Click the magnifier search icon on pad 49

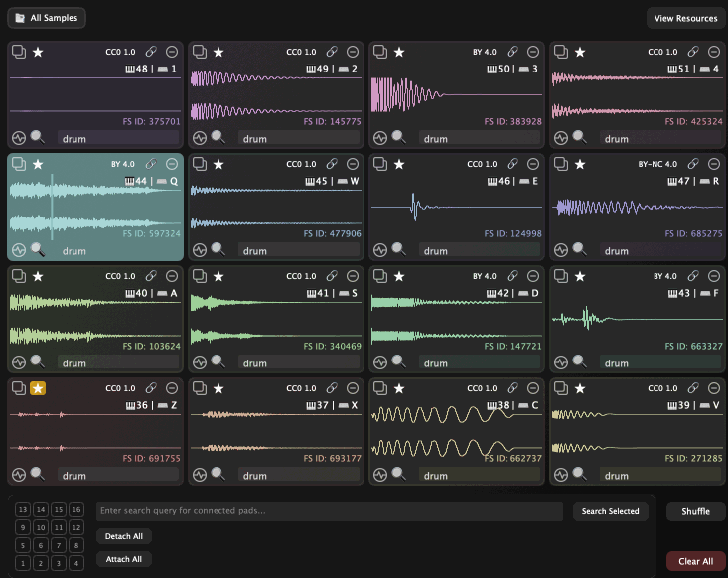point(218,138)
